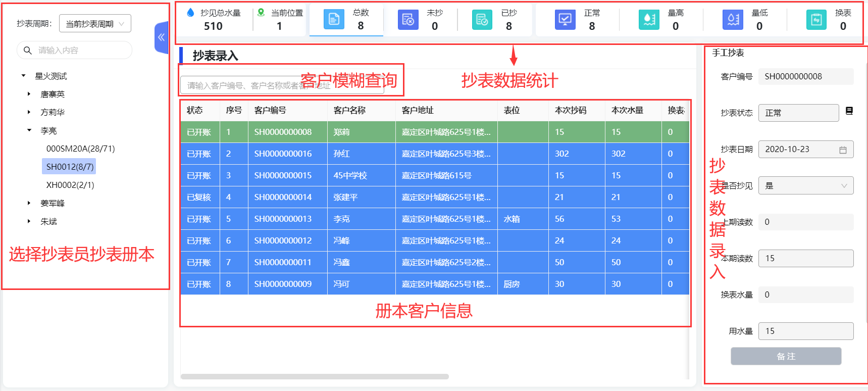Click the 总数 8 statistics tab

(x=346, y=20)
